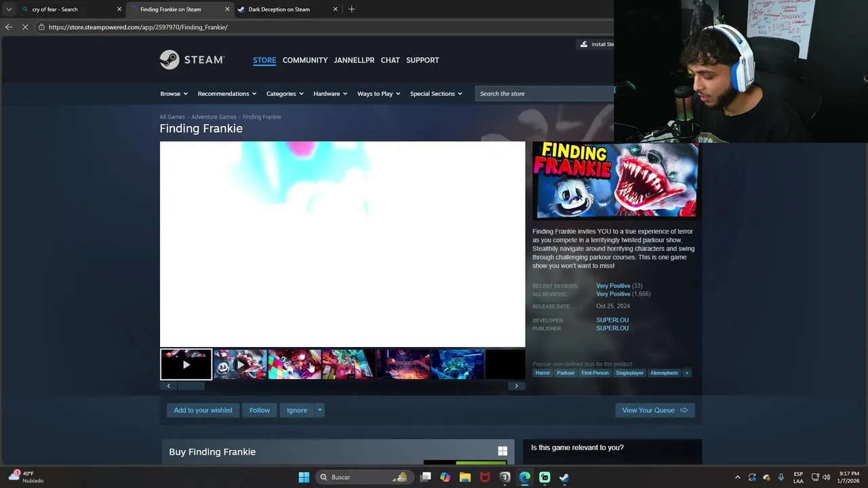Open Microsoft Edge from the taskbar
Screen dimensions: 868x488
point(525,477)
